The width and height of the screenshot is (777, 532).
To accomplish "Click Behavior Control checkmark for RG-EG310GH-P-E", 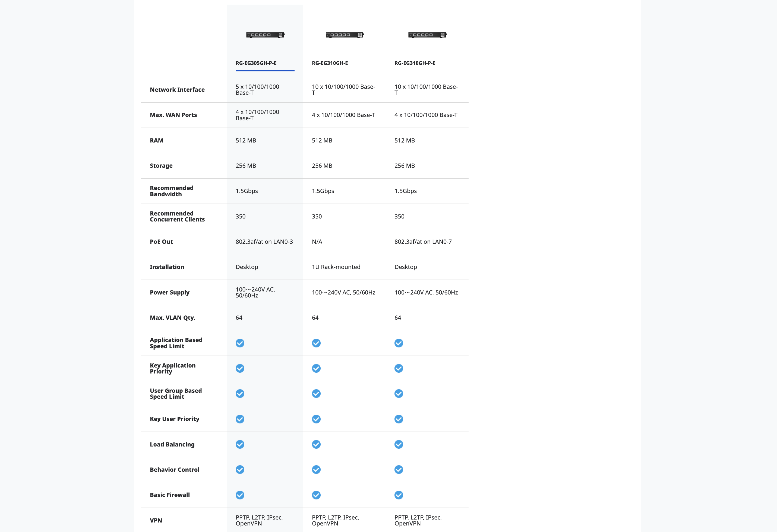I will coord(399,470).
